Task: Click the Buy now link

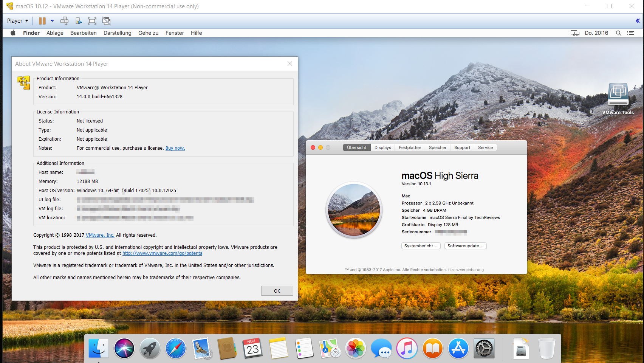Action: 175,148
